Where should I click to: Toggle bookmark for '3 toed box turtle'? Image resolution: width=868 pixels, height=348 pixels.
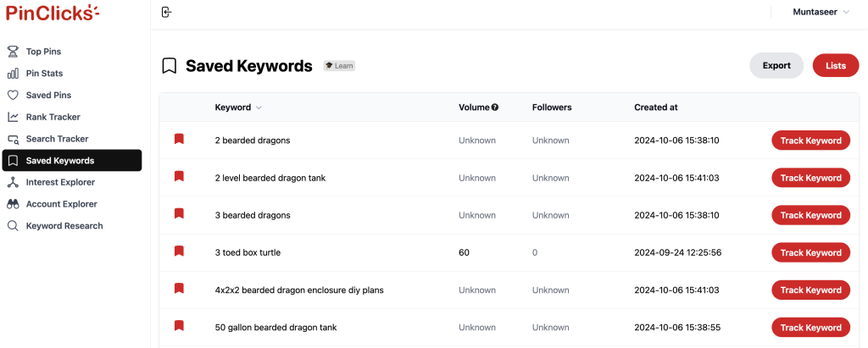[x=179, y=251]
